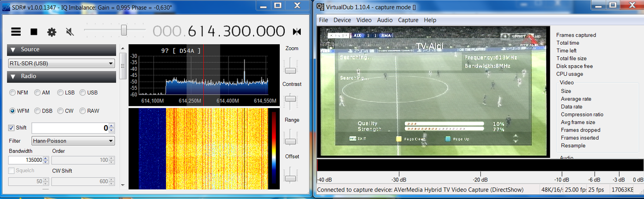Open the RTL-SDR (USB) source dropdown
This screenshot has width=644, height=199.
(62, 63)
